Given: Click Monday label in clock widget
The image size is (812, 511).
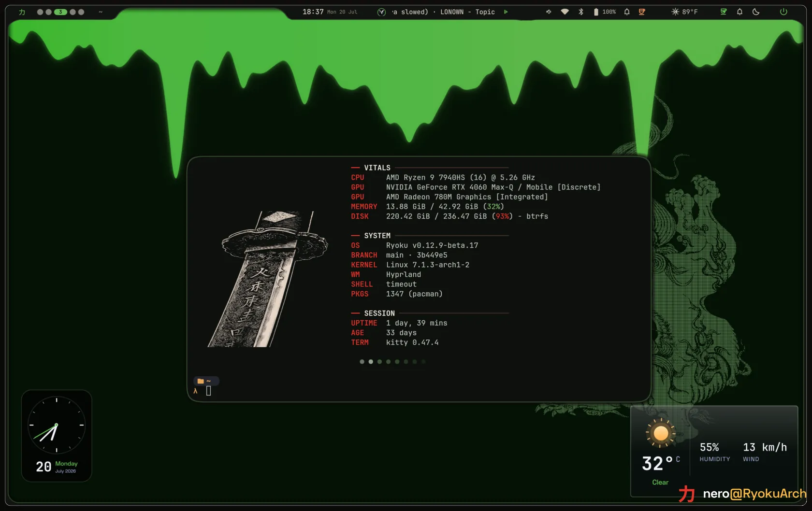Looking at the screenshot, I should (66, 464).
